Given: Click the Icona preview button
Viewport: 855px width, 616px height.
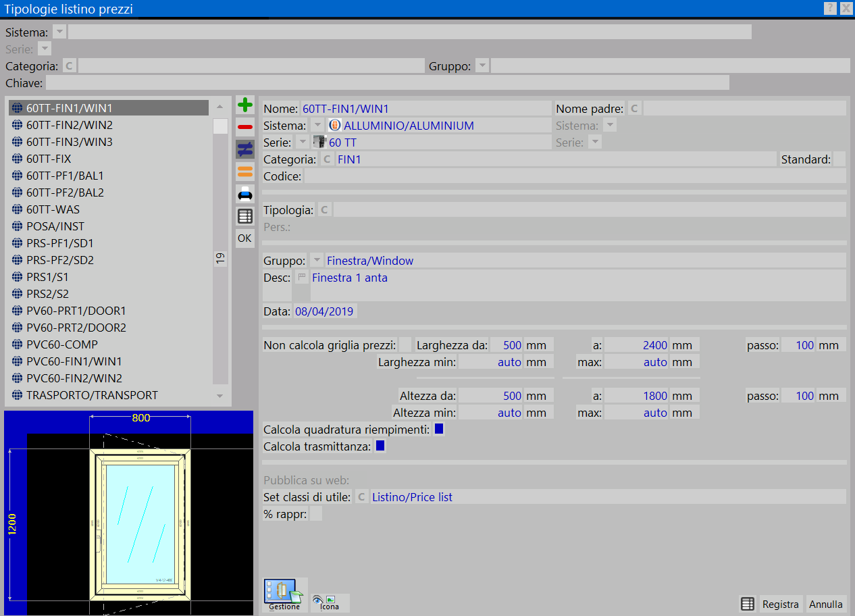Looking at the screenshot, I should click(x=330, y=603).
